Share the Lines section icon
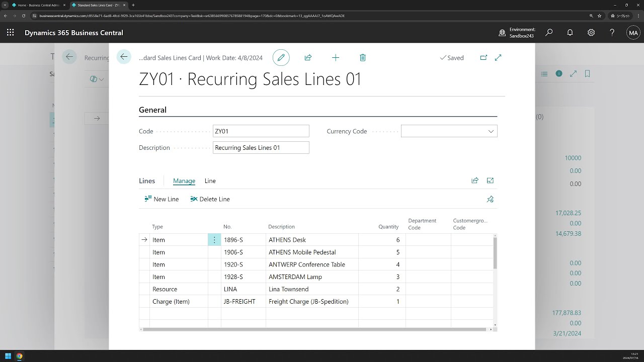This screenshot has height=362, width=644. click(x=474, y=180)
